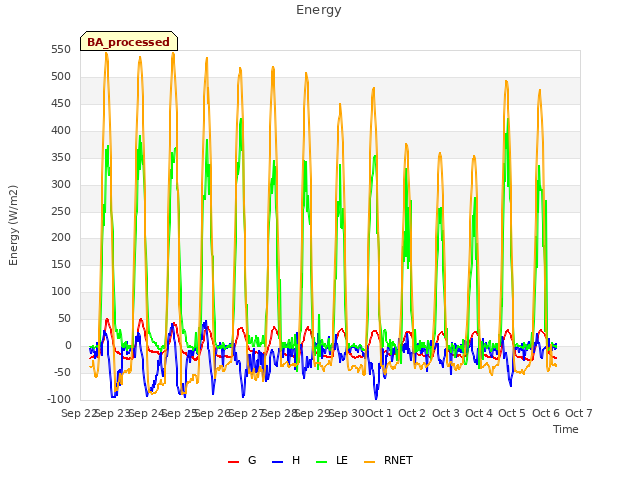
Task: Select the LE legend label
Action: [x=342, y=460]
